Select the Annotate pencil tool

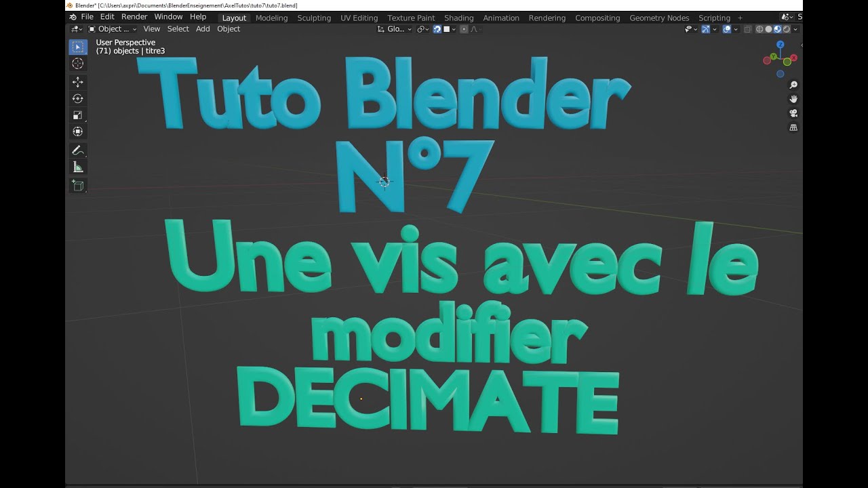(78, 150)
